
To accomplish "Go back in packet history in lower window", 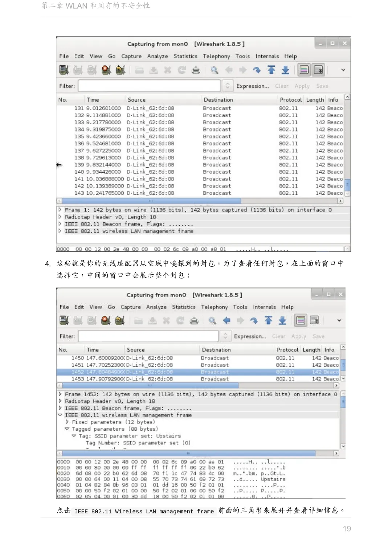I will pos(227,321).
